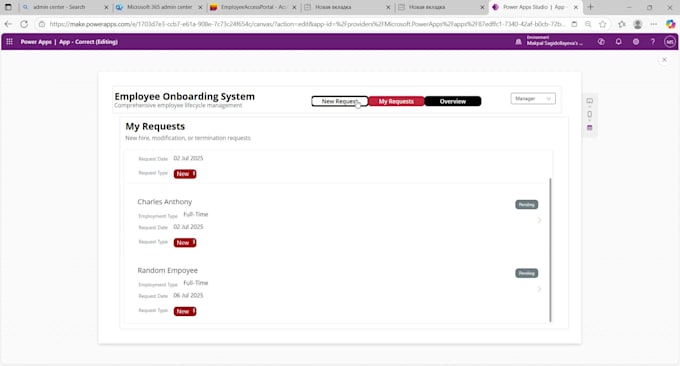
Task: Go back in the browser
Action: [8, 24]
